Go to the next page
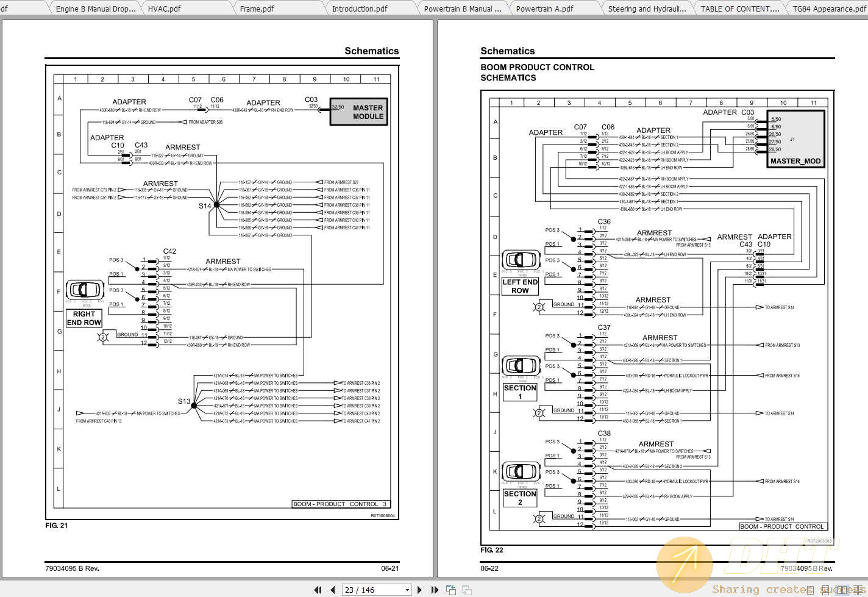Image resolution: width=868 pixels, height=597 pixels. tap(419, 590)
